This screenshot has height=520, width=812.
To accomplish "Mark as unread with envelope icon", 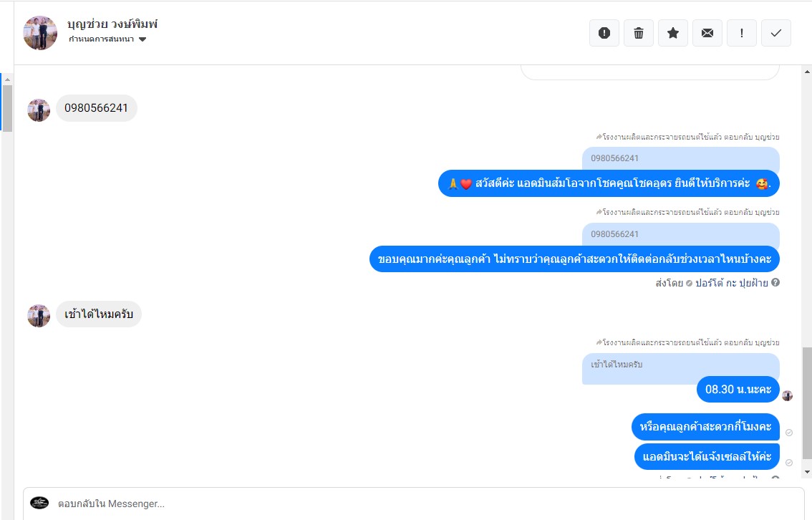I will [x=707, y=33].
